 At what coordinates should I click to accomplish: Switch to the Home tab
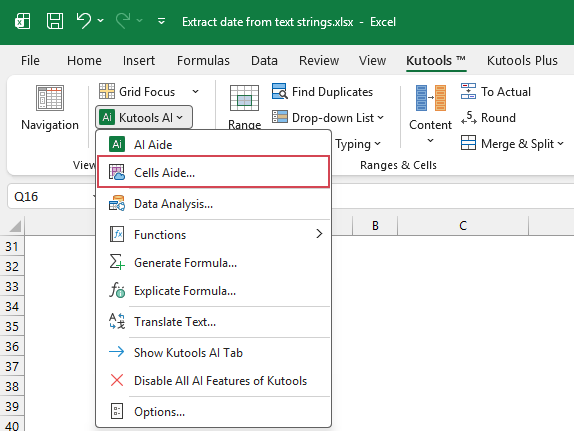(x=84, y=60)
